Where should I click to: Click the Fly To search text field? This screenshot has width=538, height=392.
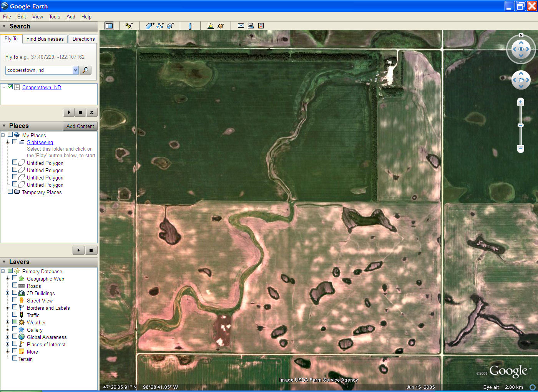[x=39, y=70]
